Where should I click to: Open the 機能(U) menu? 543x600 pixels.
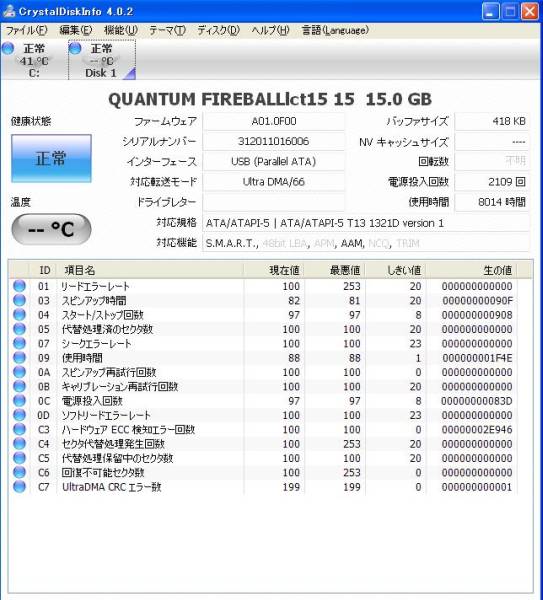click(121, 30)
